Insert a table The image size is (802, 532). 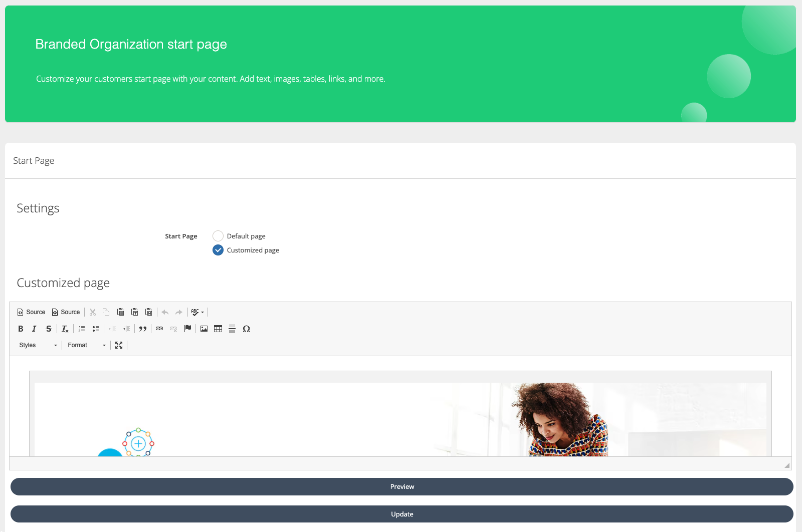click(x=218, y=329)
